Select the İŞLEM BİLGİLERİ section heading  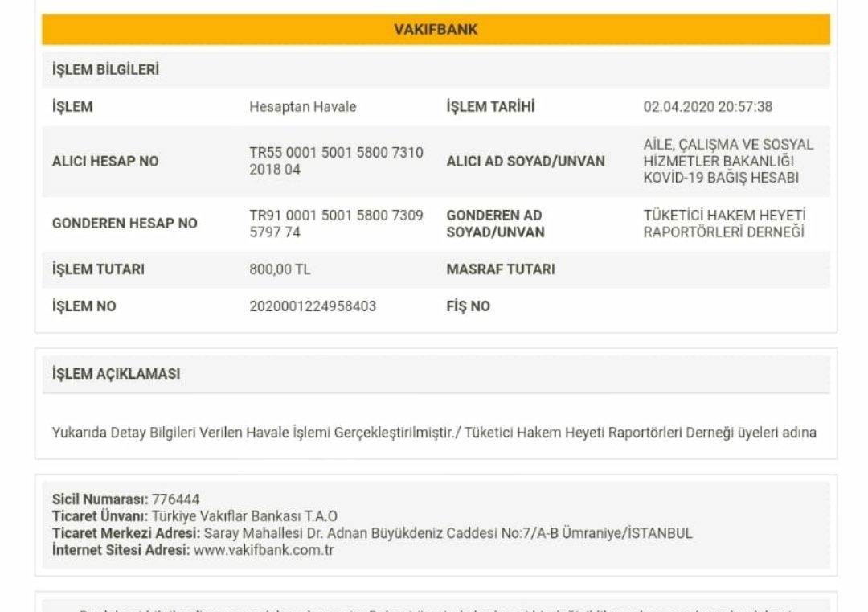click(105, 70)
